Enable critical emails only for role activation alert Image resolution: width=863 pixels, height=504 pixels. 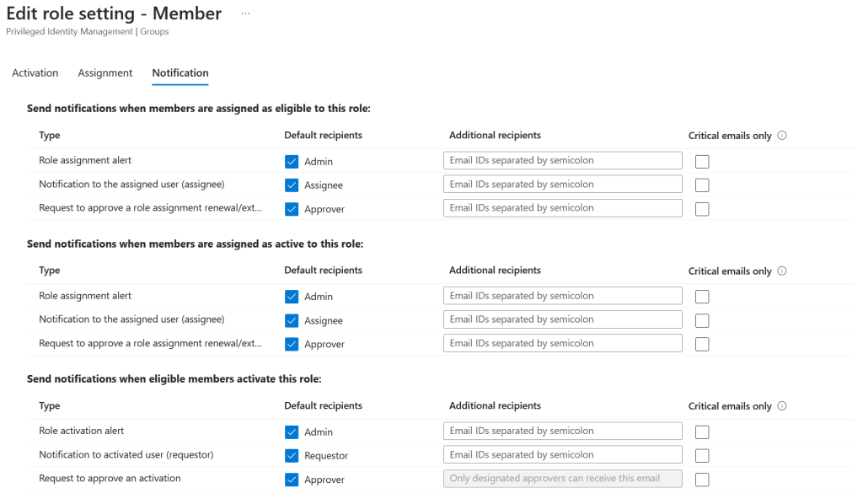pos(702,432)
